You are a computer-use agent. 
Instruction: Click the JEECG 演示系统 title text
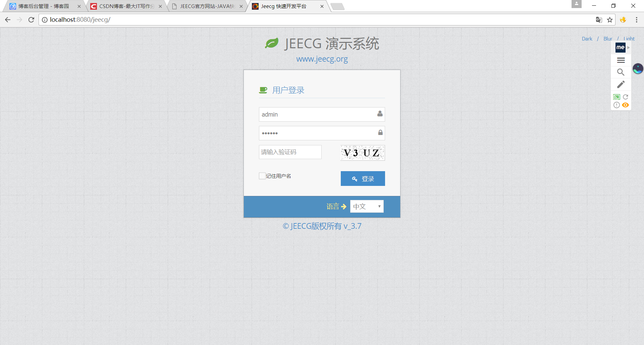[332, 44]
